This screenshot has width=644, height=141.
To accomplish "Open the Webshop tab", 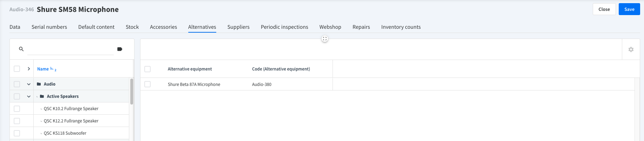I will [330, 27].
